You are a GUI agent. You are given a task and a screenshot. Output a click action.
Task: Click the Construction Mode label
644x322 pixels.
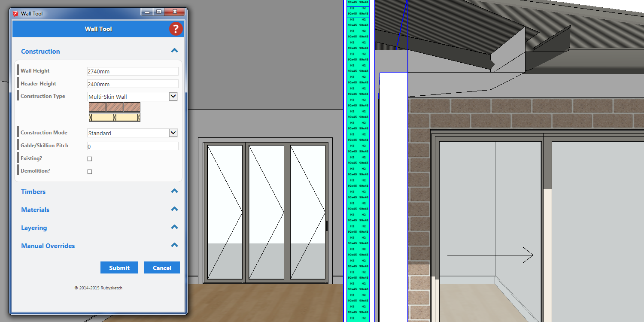click(44, 133)
